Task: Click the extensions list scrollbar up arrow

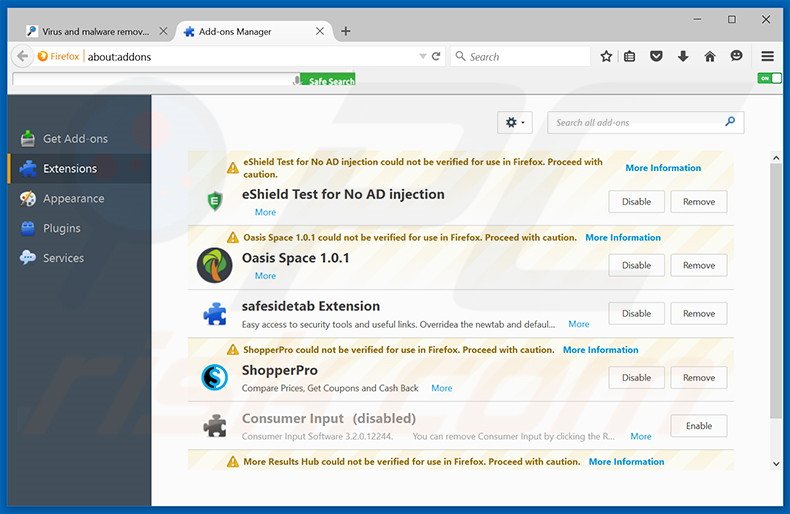Action: click(x=776, y=158)
